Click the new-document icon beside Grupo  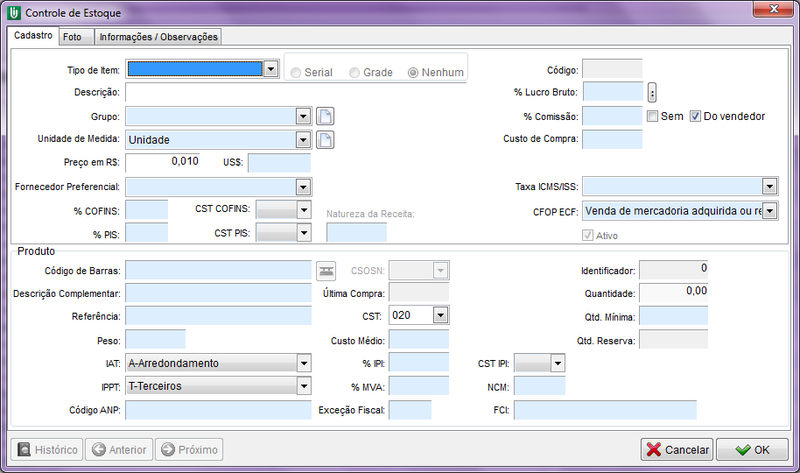click(325, 116)
